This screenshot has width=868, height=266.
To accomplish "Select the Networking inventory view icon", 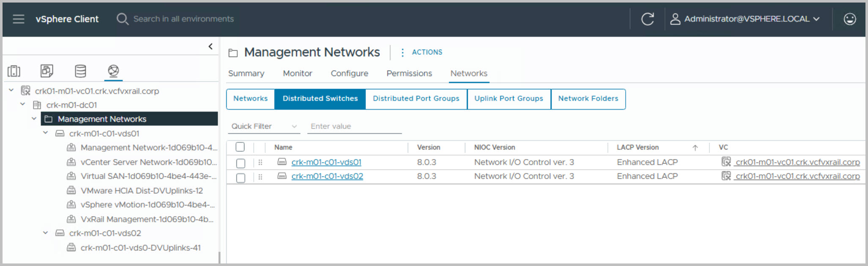I will (113, 71).
